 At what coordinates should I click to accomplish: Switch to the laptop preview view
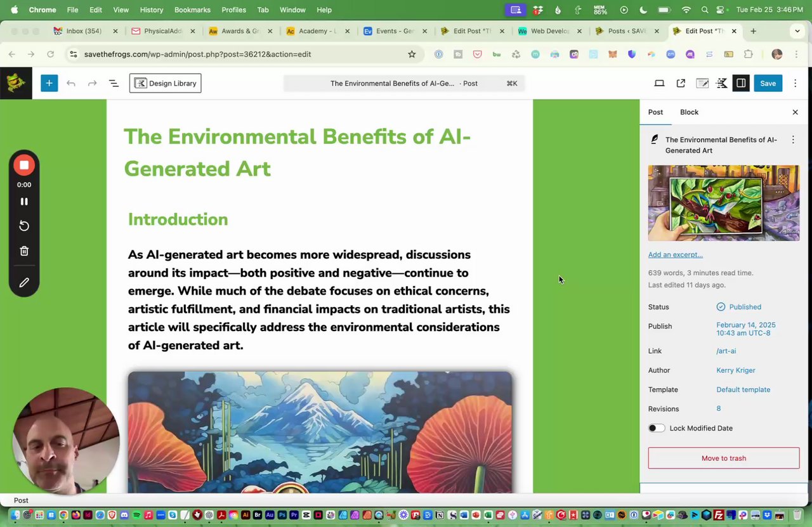click(x=659, y=83)
